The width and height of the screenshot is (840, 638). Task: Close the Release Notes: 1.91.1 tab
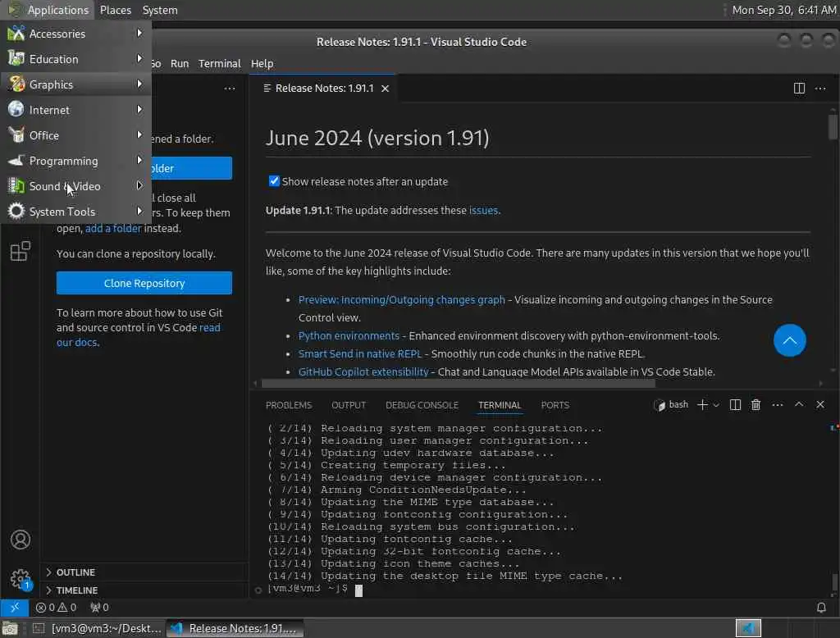pyautogui.click(x=386, y=89)
